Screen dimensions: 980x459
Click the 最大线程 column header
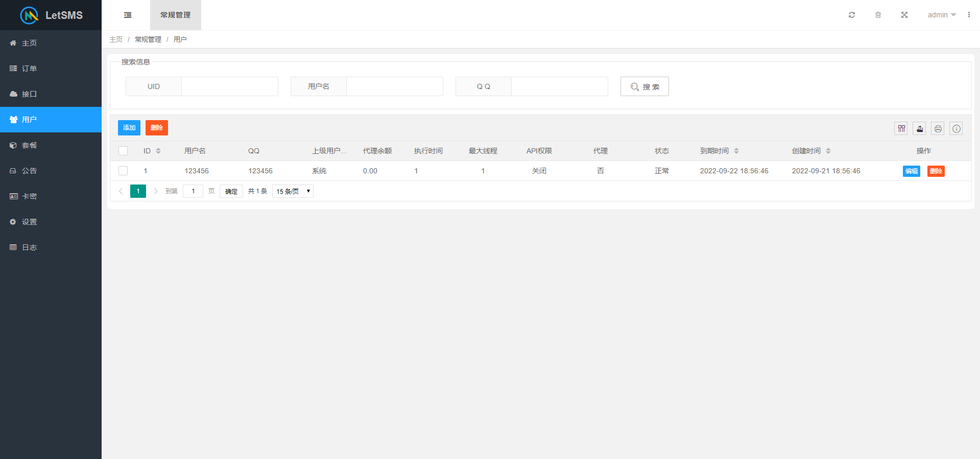pyautogui.click(x=483, y=151)
